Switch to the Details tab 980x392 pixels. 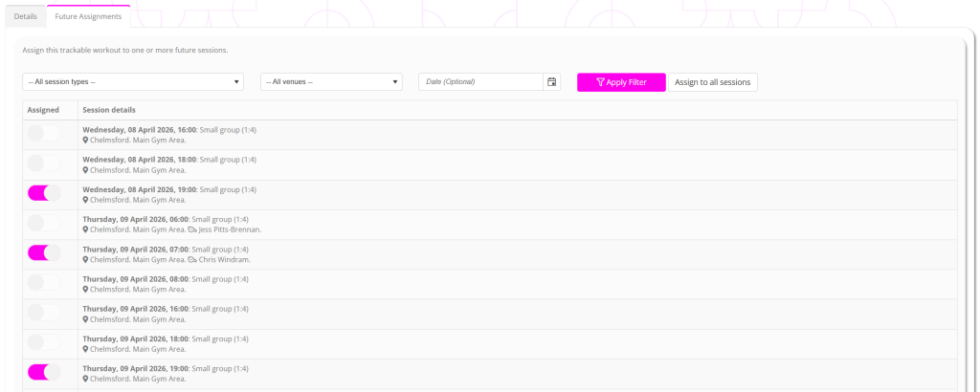coord(26,17)
